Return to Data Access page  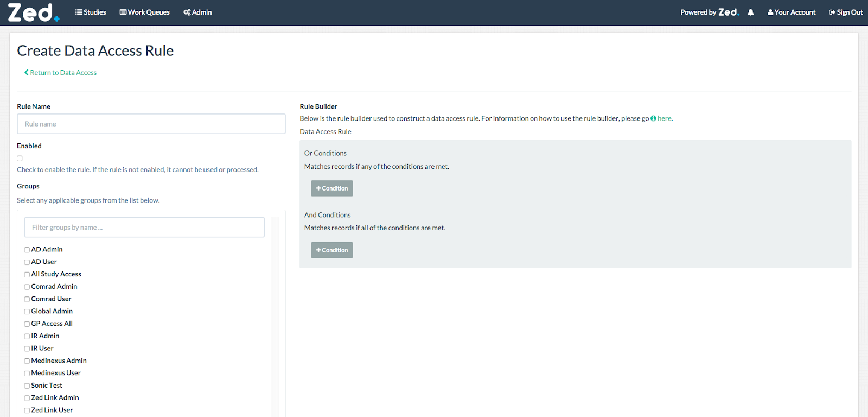60,73
